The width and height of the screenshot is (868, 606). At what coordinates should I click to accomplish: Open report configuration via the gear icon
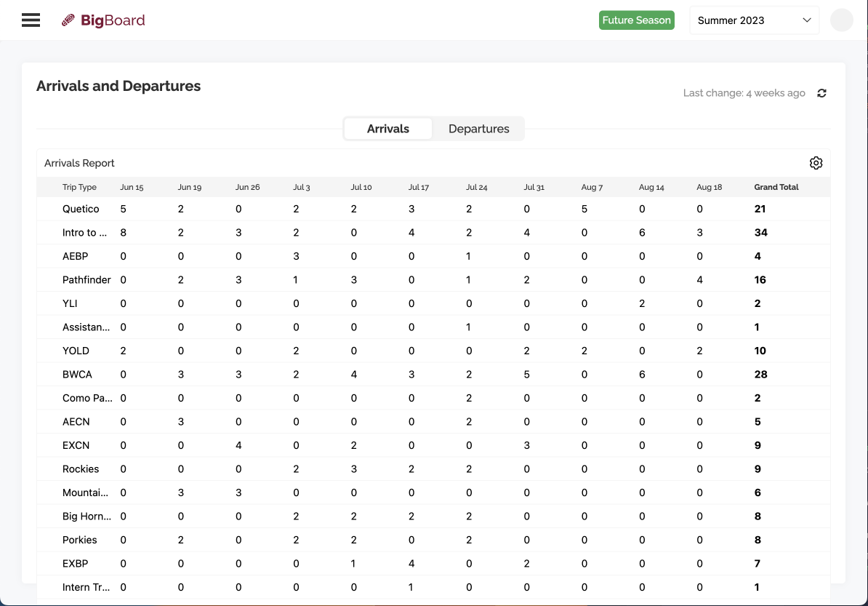tap(816, 162)
